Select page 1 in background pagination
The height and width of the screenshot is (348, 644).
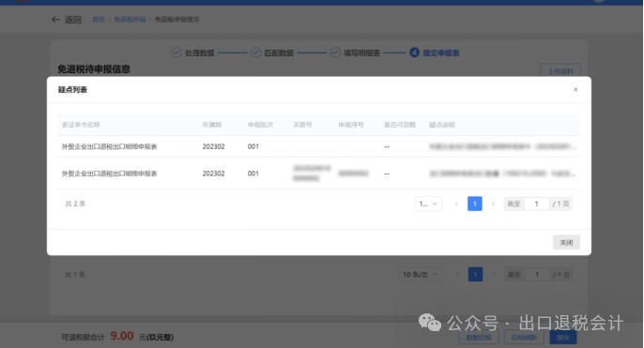pyautogui.click(x=475, y=275)
